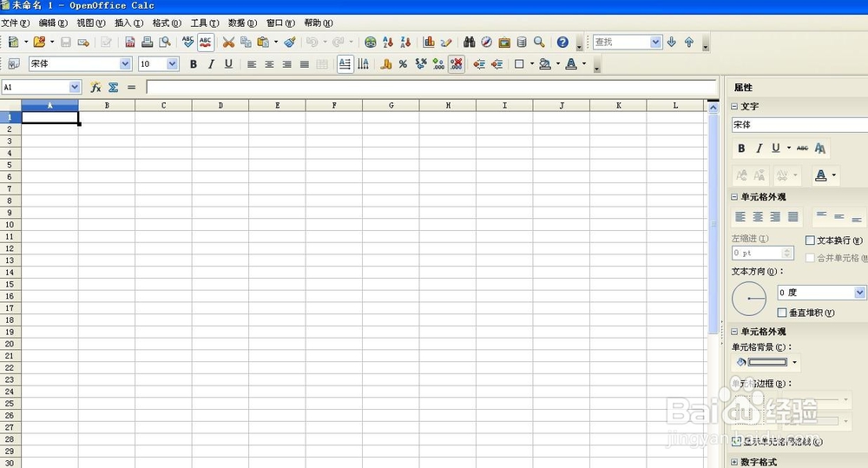The height and width of the screenshot is (468, 868).
Task: Click the Sum sigma icon
Action: pyautogui.click(x=114, y=87)
